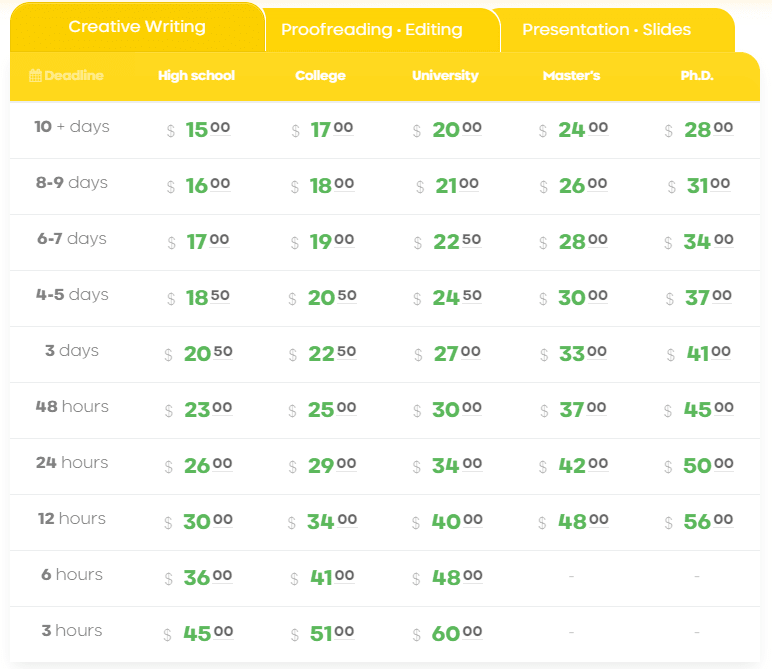Click the College column header

pyautogui.click(x=321, y=75)
